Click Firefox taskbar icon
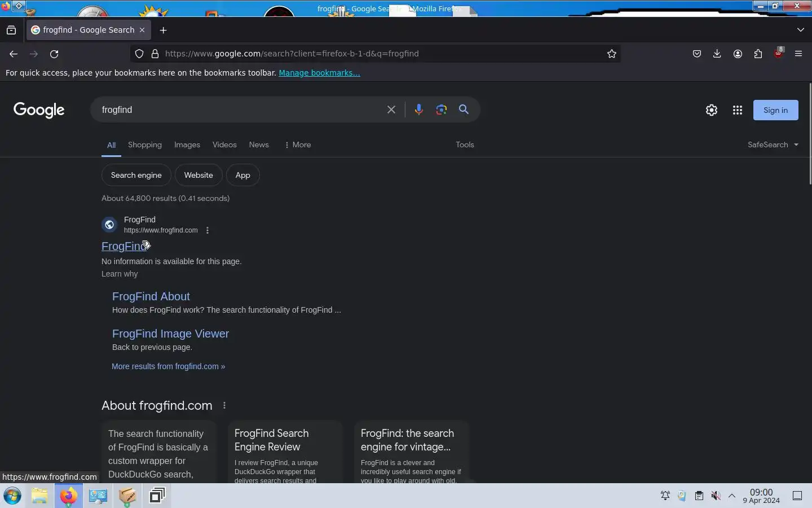The image size is (812, 508). click(x=68, y=496)
